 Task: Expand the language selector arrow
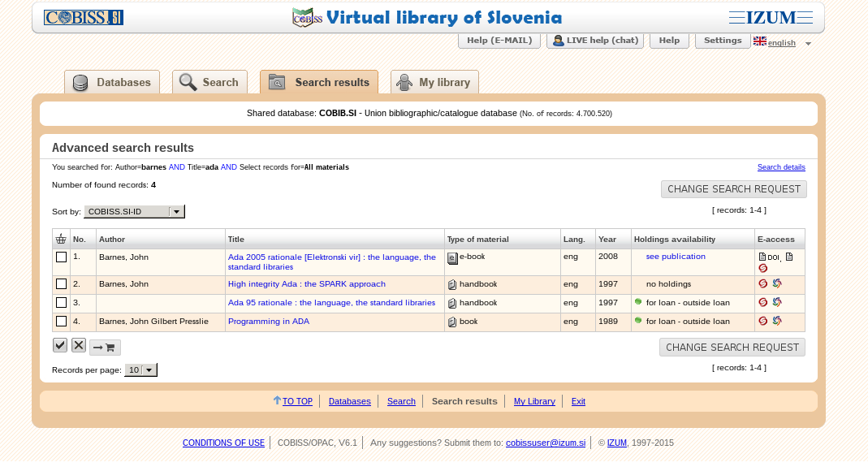[808, 43]
